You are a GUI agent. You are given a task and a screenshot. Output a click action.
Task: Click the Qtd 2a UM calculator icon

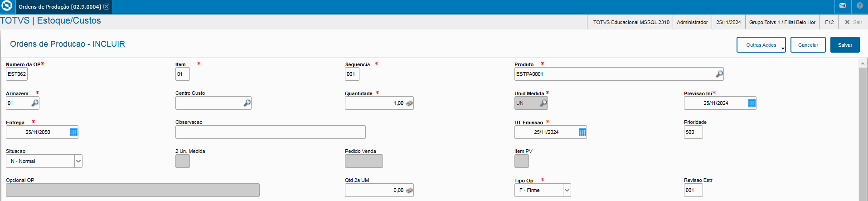tap(409, 190)
